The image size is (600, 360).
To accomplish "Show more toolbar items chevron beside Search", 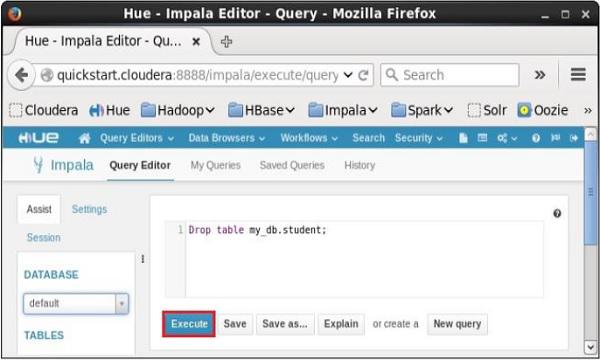I will [x=540, y=75].
